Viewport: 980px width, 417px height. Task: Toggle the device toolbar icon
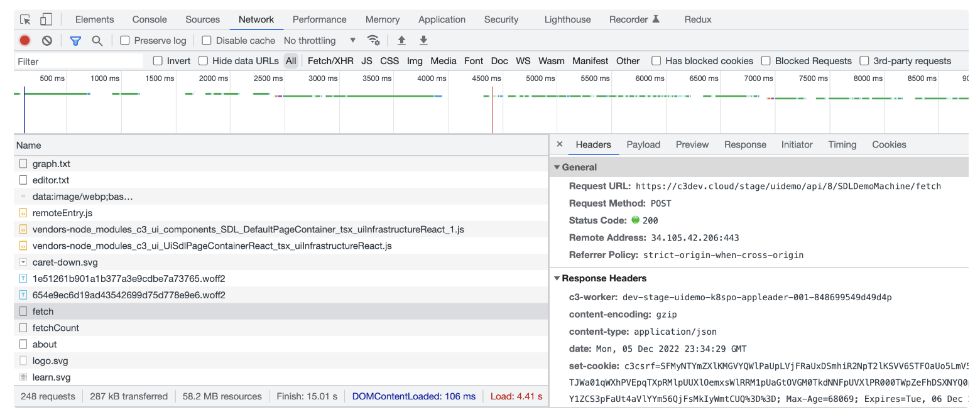[x=46, y=19]
